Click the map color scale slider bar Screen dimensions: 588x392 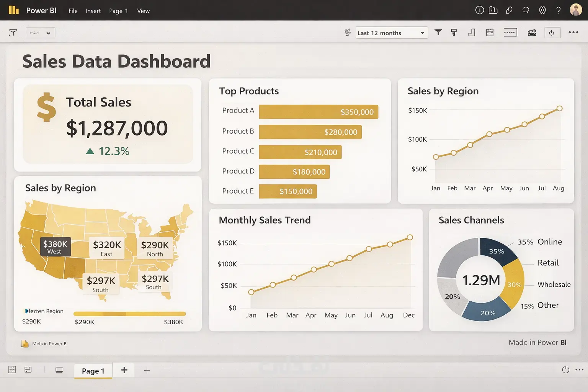click(129, 314)
